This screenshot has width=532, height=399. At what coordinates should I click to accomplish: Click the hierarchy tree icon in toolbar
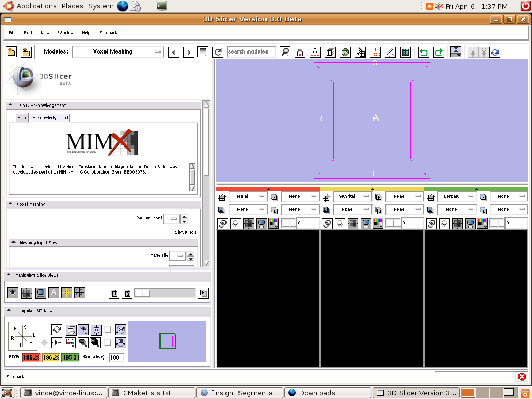(315, 52)
